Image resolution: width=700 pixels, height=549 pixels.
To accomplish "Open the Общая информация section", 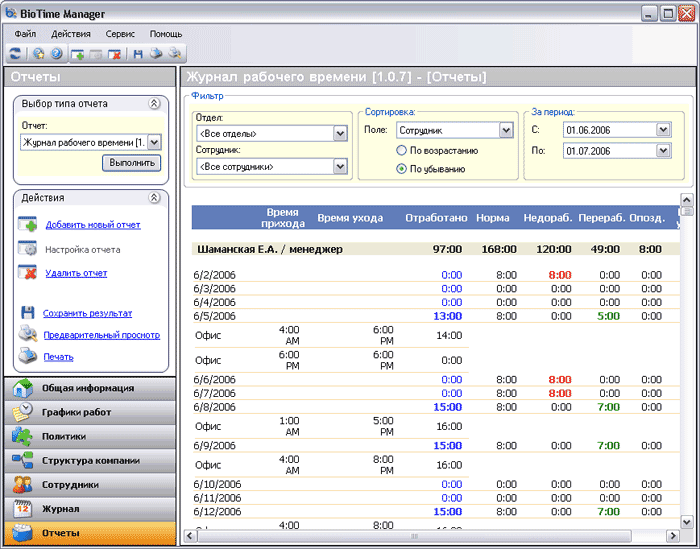I will (88, 388).
